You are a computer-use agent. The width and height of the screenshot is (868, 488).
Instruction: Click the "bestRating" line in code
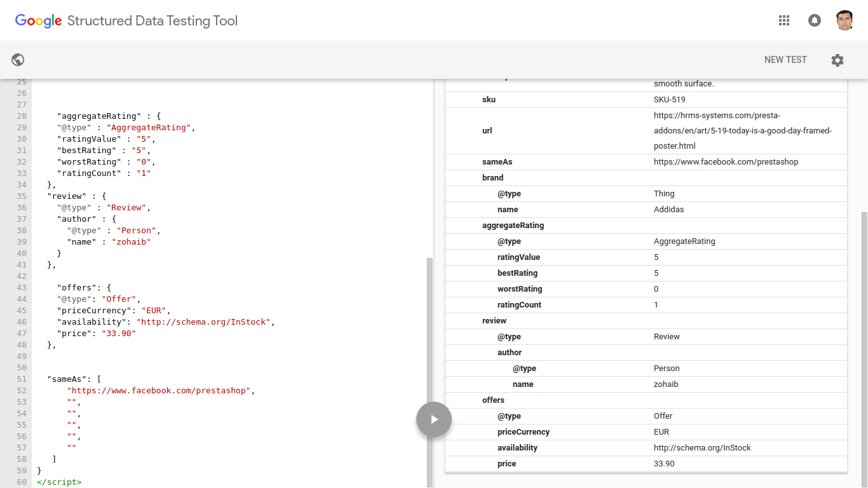[x=104, y=151]
